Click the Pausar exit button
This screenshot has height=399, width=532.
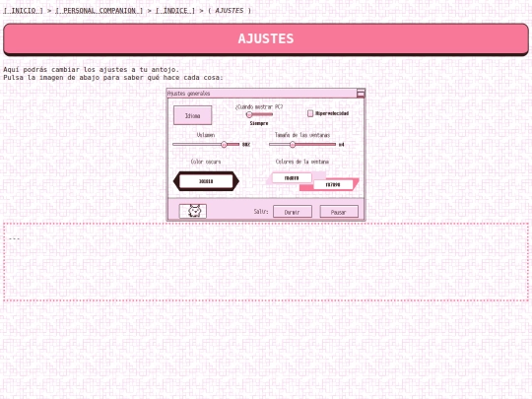point(339,212)
